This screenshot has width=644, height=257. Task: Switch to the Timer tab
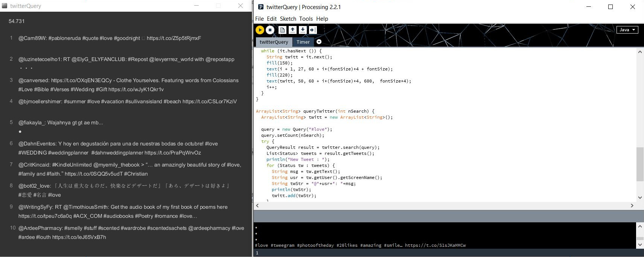(303, 42)
